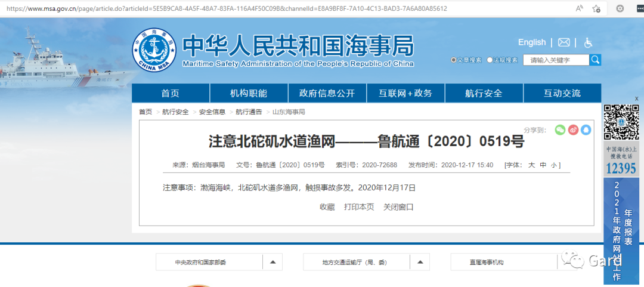Click 关闭窗口 link

(398, 207)
